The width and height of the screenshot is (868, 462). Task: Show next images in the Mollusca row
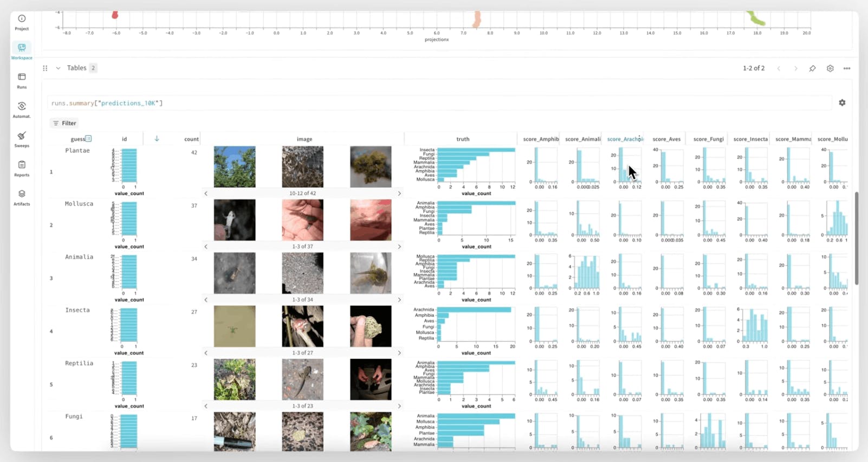pyautogui.click(x=399, y=247)
